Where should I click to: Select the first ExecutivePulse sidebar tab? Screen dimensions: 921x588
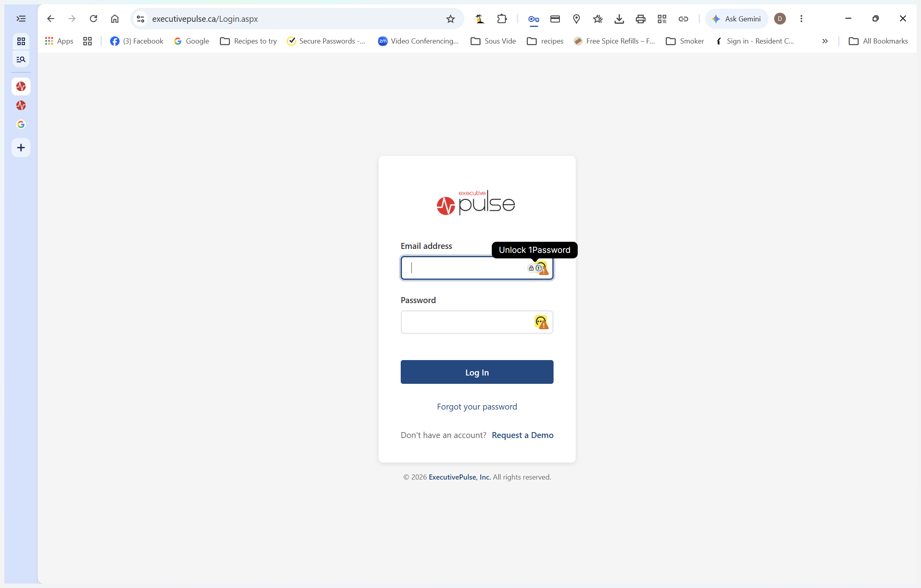click(21, 86)
